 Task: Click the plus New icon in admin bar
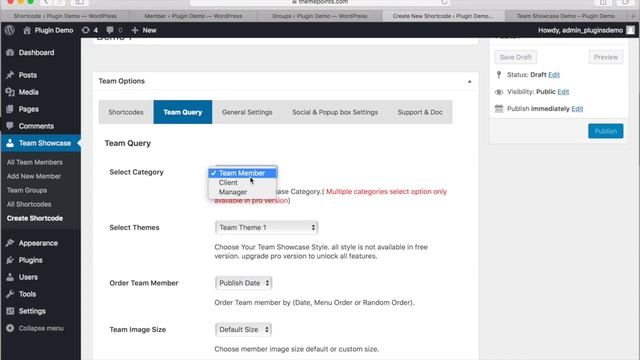pos(135,30)
